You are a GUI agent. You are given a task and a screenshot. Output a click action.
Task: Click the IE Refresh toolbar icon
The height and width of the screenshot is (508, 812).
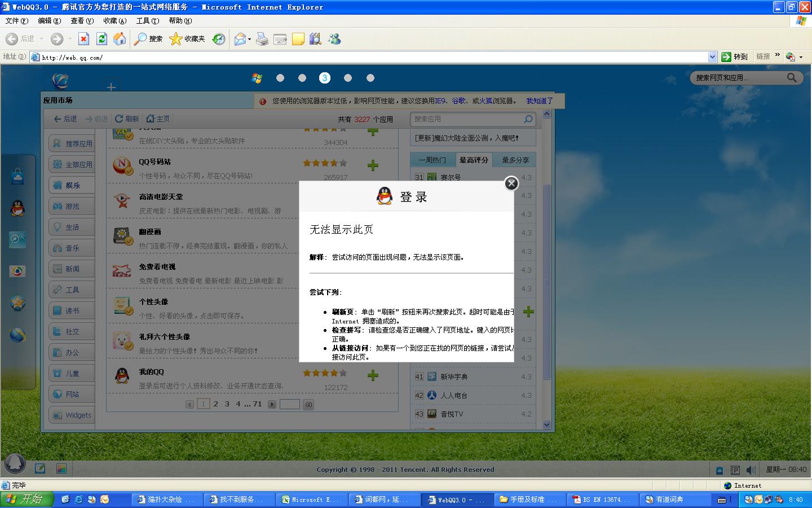[x=101, y=39]
